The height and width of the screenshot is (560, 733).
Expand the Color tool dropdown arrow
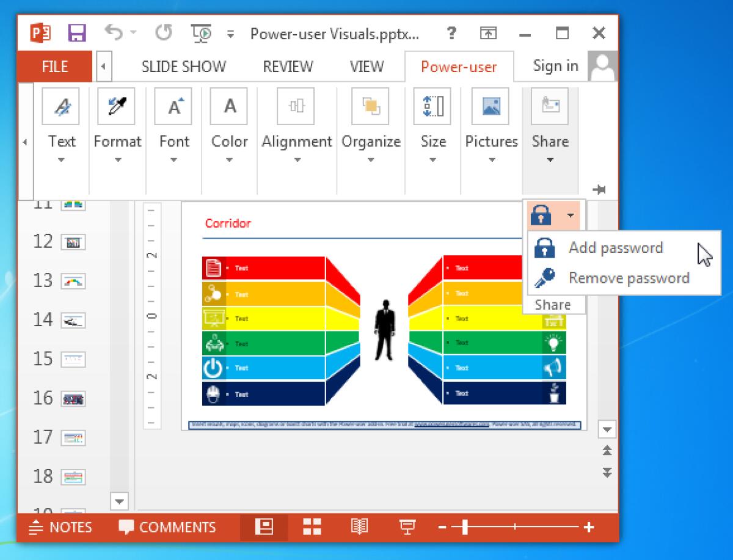click(x=228, y=161)
